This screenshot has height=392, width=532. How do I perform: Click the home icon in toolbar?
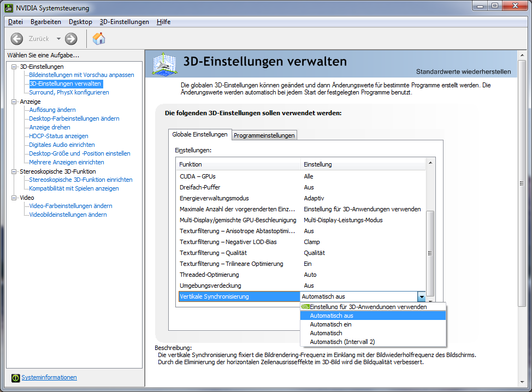click(x=99, y=39)
